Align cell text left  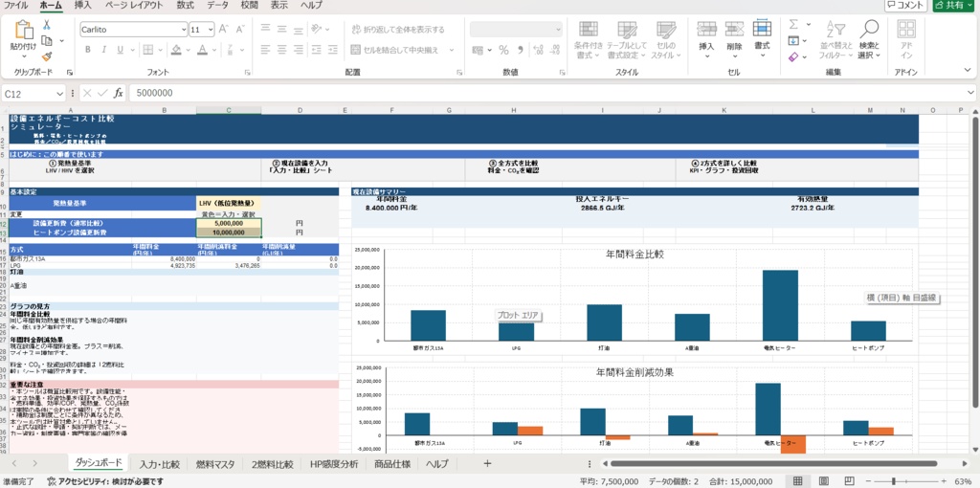click(266, 50)
